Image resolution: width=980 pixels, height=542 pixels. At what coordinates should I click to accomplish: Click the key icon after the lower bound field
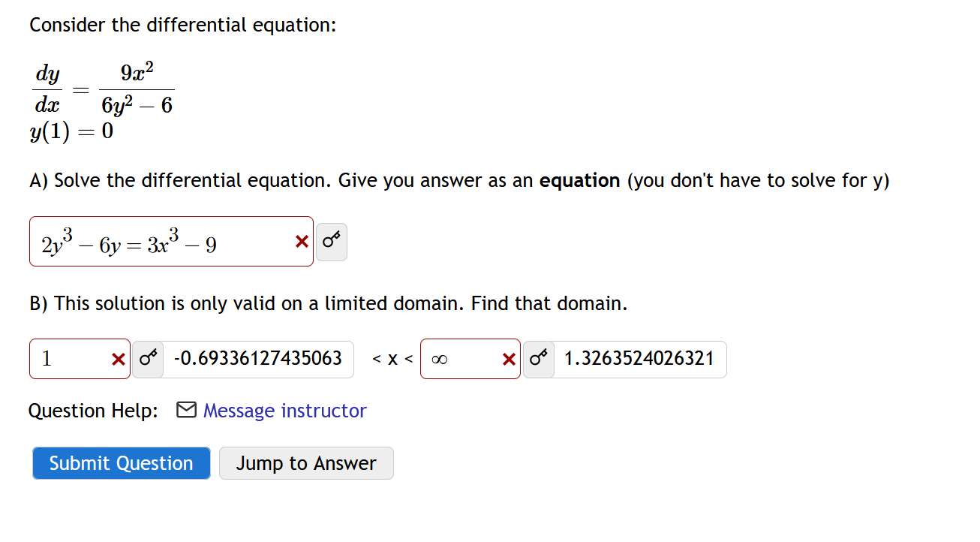[147, 359]
